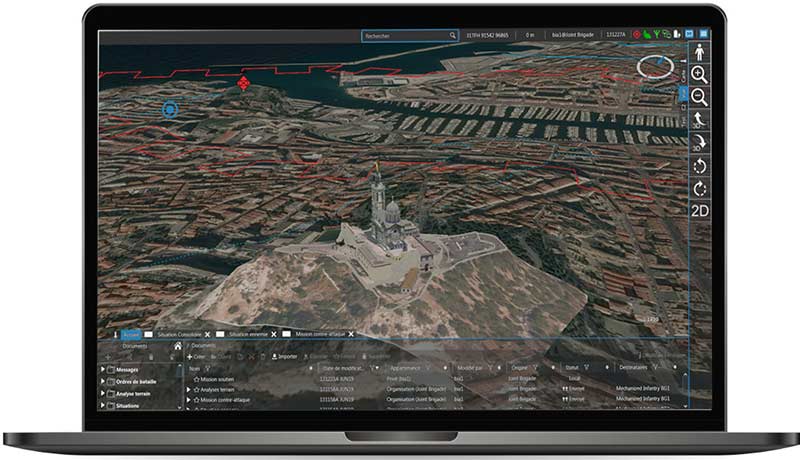Select the person view icon

pos(699,52)
